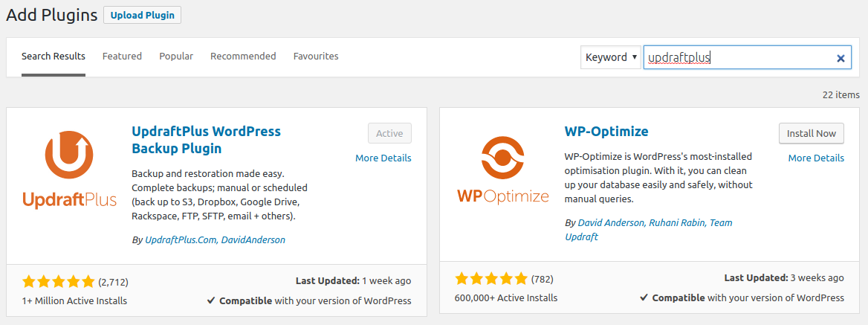The height and width of the screenshot is (325, 868).
Task: Switch to the Search Results tab
Action: point(54,56)
